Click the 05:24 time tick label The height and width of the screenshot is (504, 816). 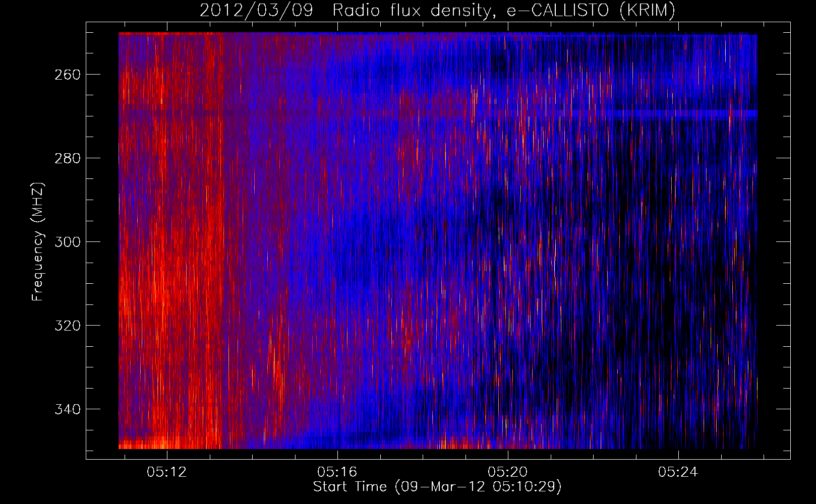click(678, 472)
